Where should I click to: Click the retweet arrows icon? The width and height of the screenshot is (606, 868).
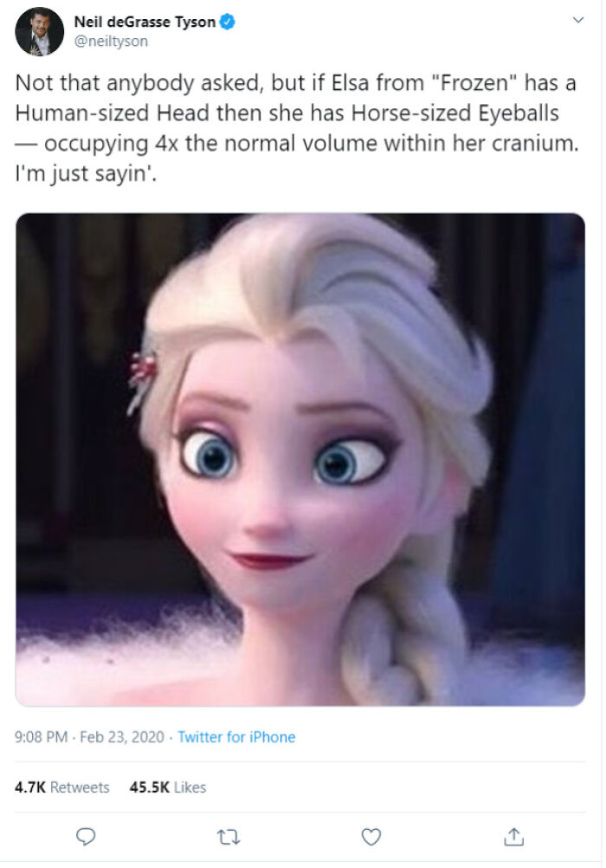click(x=228, y=837)
